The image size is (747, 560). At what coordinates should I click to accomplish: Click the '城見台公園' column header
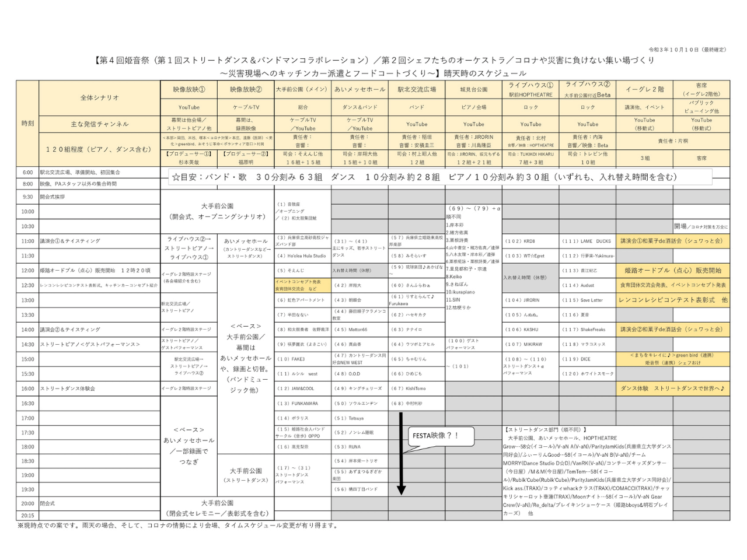tap(473, 90)
